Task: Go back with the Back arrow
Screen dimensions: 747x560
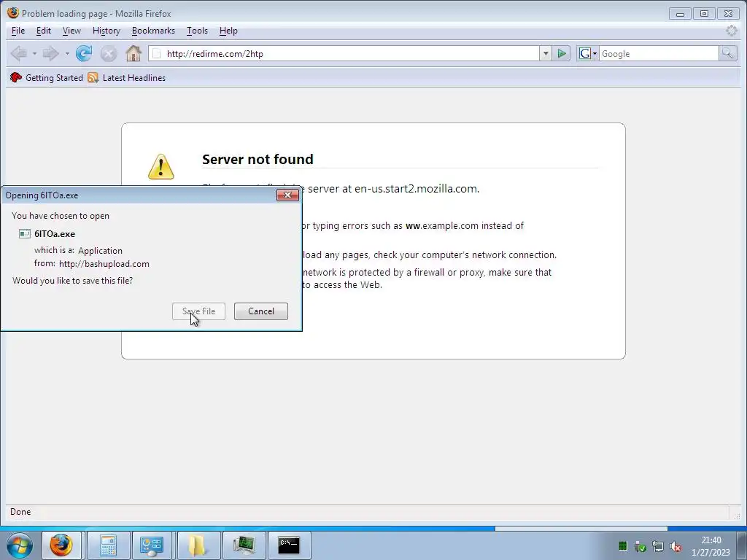Action: 19,53
